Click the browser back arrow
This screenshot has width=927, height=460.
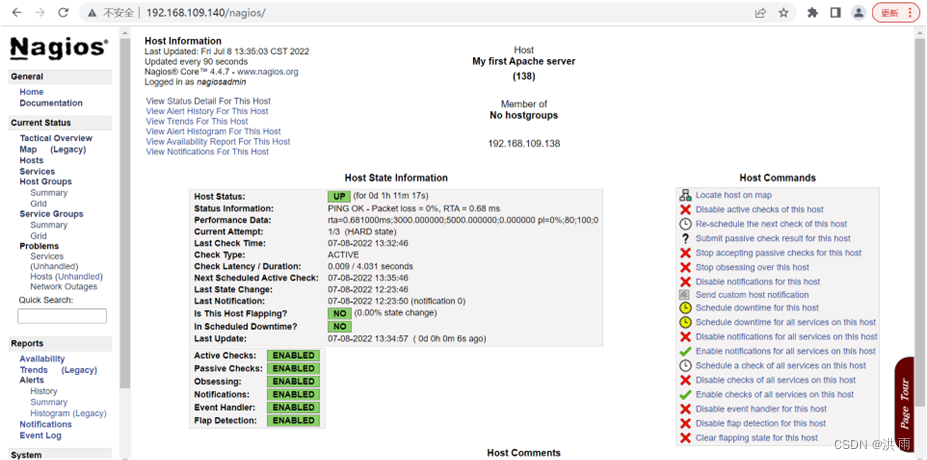pyautogui.click(x=17, y=12)
